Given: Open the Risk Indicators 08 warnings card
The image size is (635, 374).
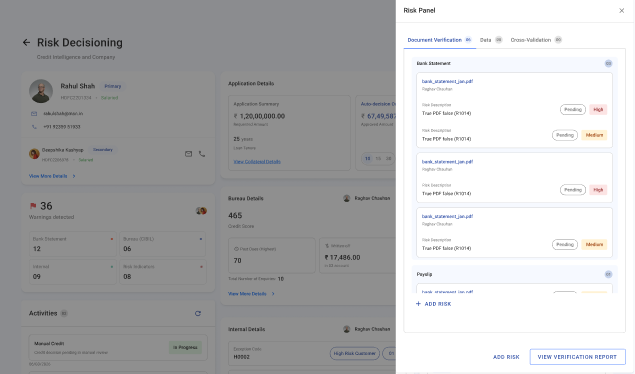Looking at the screenshot, I should point(163,272).
